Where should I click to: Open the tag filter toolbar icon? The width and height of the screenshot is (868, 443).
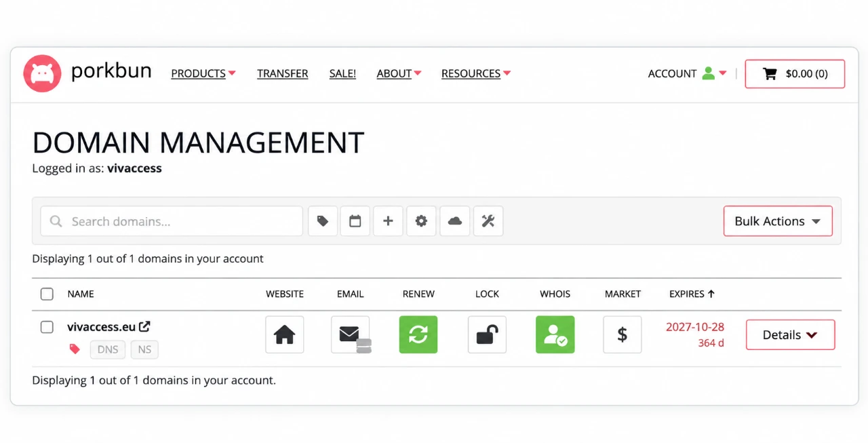pyautogui.click(x=323, y=221)
